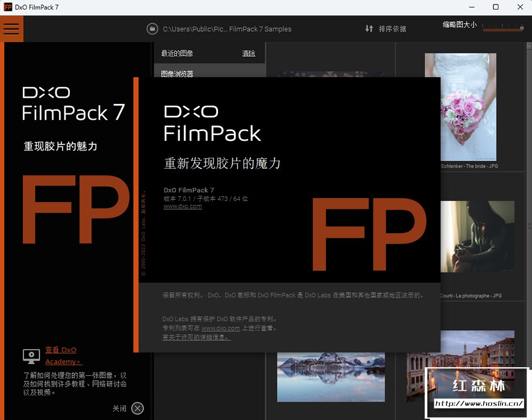Select the mountain lake reflection thumbnail

tap(331, 377)
